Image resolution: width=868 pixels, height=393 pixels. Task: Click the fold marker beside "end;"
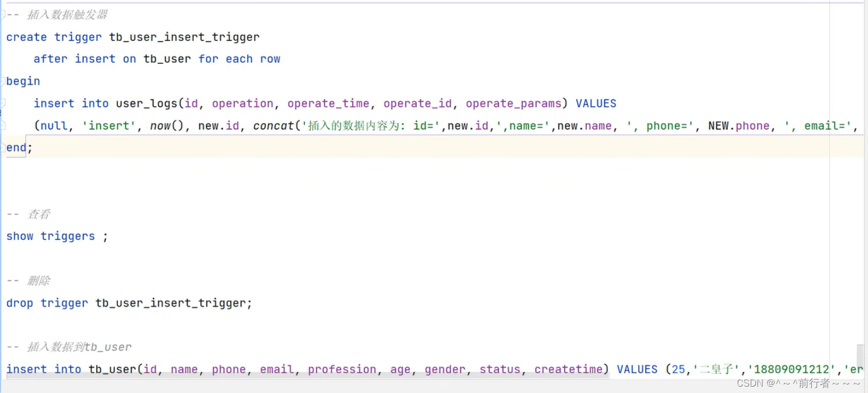coord(3,148)
